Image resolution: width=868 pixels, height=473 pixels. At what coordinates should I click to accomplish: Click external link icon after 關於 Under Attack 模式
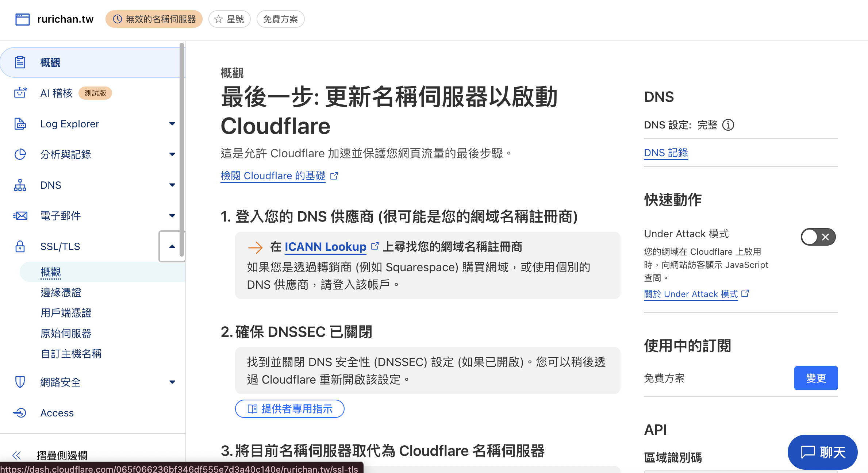[x=745, y=293]
